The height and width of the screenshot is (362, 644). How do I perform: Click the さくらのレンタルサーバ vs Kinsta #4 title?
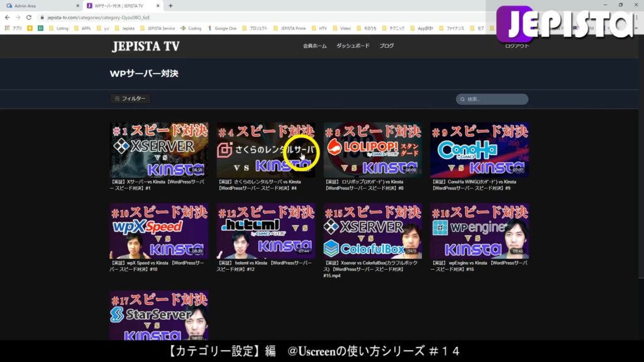pos(259,185)
